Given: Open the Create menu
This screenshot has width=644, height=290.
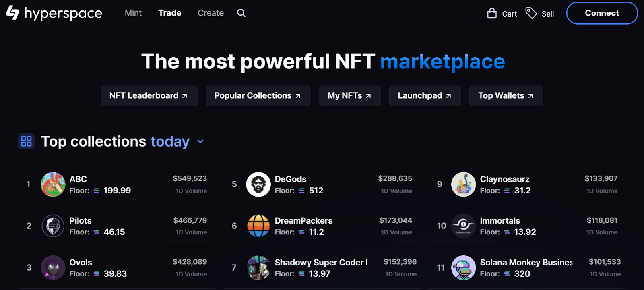Looking at the screenshot, I should tap(211, 13).
